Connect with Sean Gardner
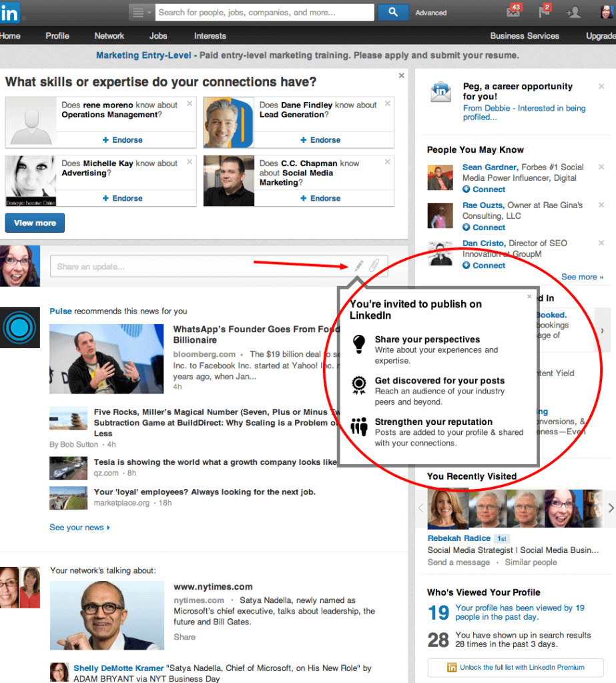616x683 pixels. tap(484, 189)
